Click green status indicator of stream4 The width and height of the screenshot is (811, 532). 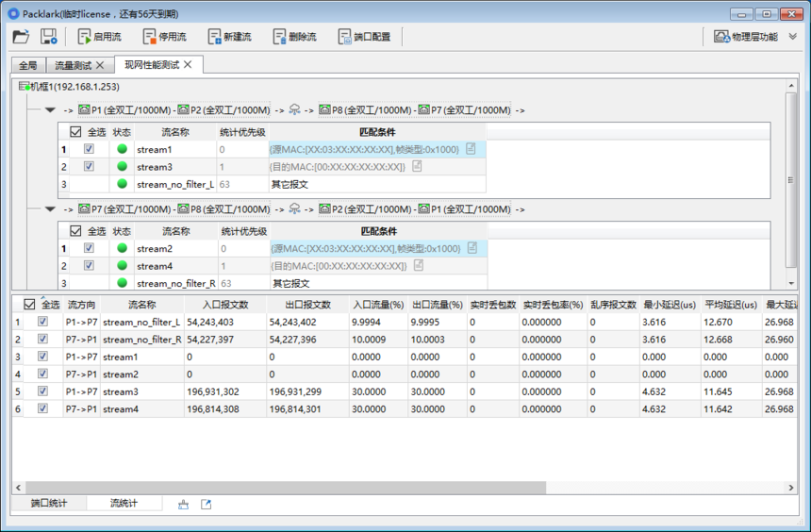[x=122, y=265]
